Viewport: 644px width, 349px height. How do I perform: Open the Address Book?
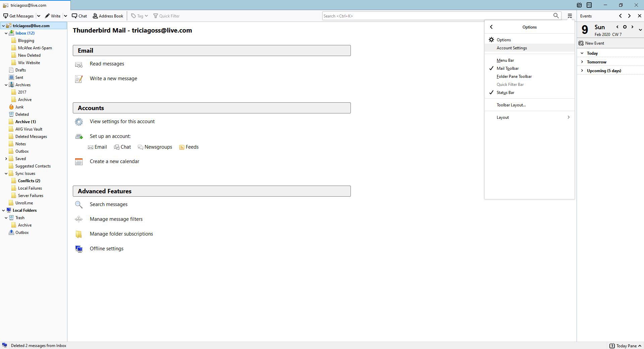[x=108, y=16]
